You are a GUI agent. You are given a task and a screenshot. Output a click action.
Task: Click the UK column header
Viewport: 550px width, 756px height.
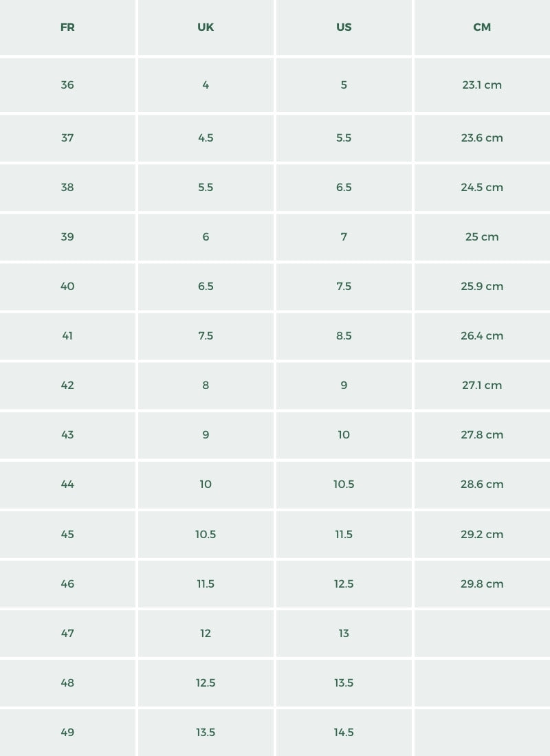tap(206, 27)
